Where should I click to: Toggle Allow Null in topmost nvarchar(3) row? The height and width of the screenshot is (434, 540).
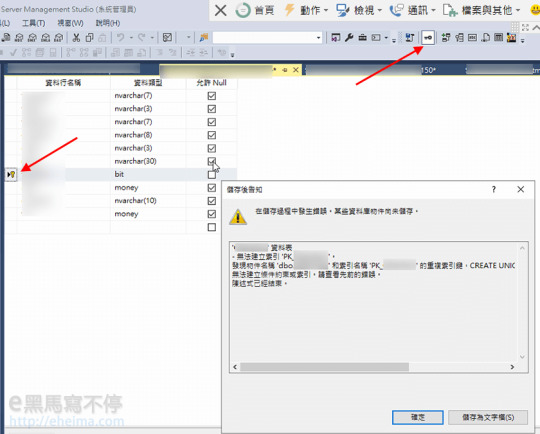coord(212,109)
